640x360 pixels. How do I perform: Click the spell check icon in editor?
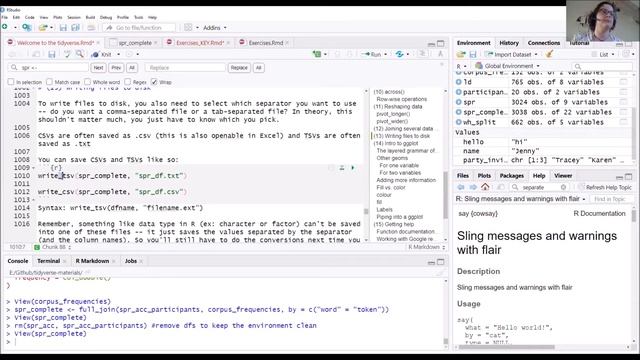pyautogui.click(x=67, y=54)
